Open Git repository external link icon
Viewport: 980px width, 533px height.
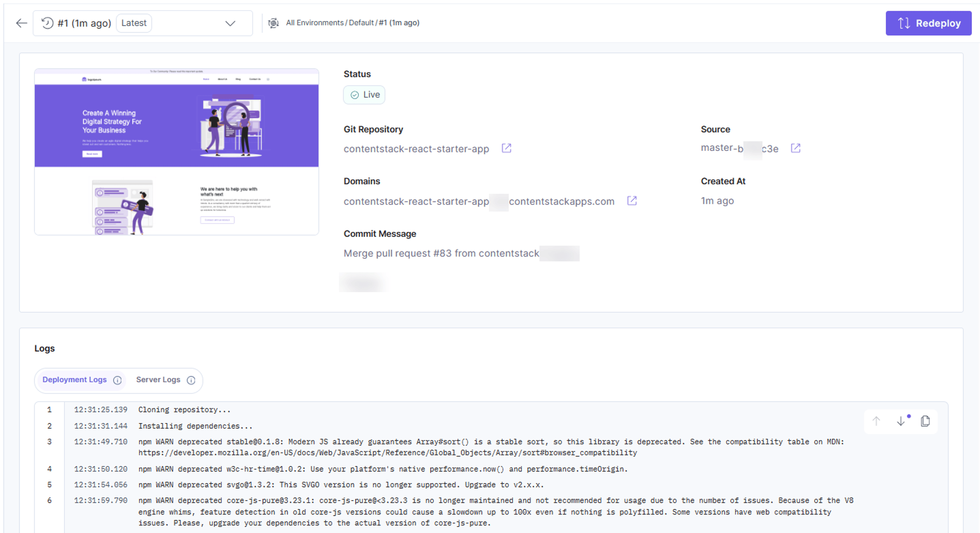(x=506, y=148)
